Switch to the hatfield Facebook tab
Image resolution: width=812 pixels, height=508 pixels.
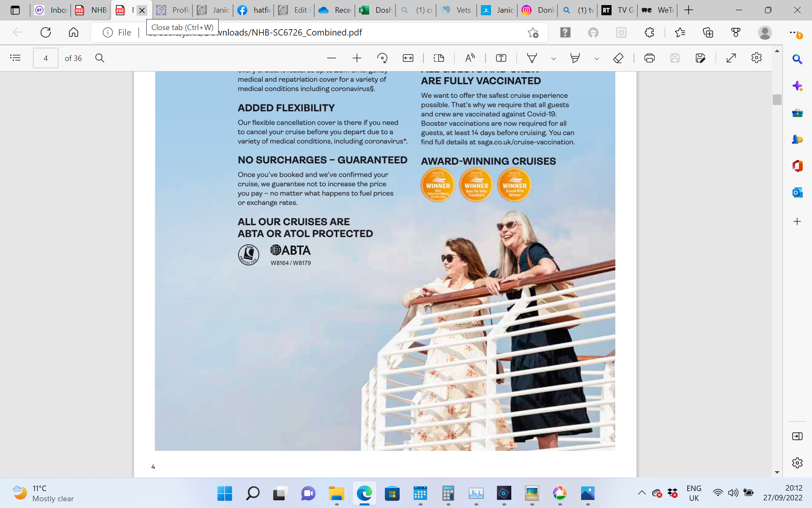pos(254,10)
